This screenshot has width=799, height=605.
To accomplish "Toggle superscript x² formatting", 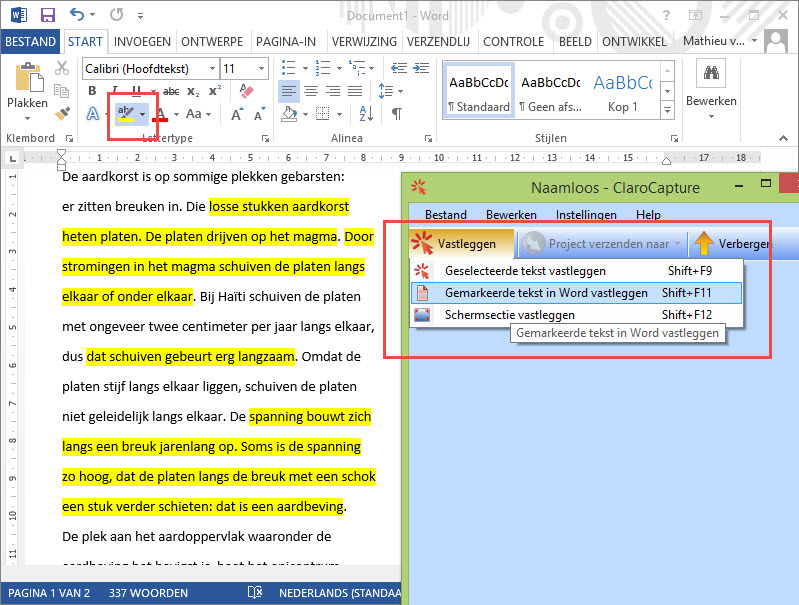I will [x=215, y=91].
